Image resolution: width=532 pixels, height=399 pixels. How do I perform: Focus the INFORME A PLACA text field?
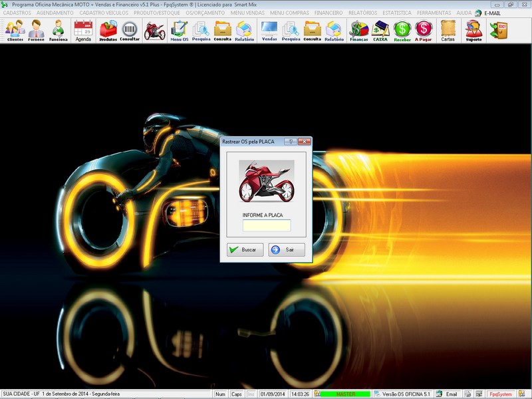click(266, 226)
